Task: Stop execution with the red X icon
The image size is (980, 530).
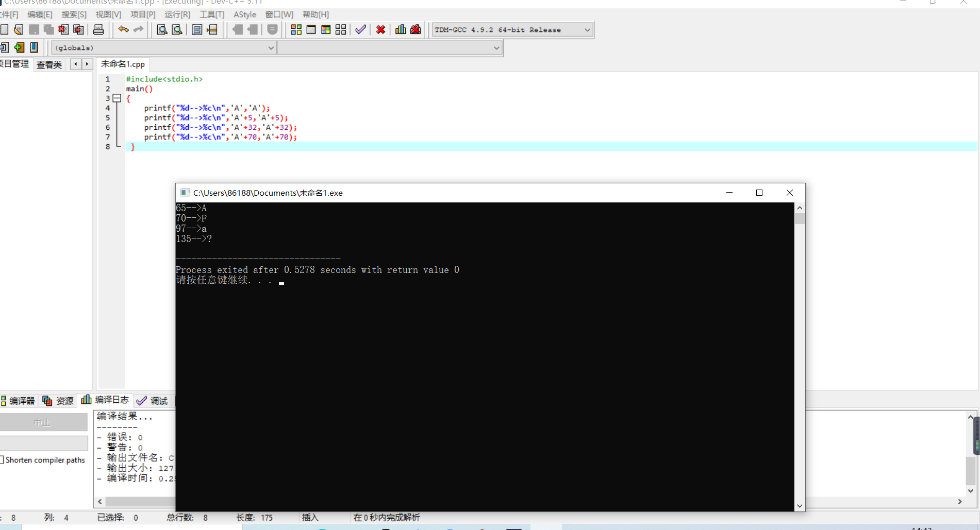Action: [x=381, y=29]
